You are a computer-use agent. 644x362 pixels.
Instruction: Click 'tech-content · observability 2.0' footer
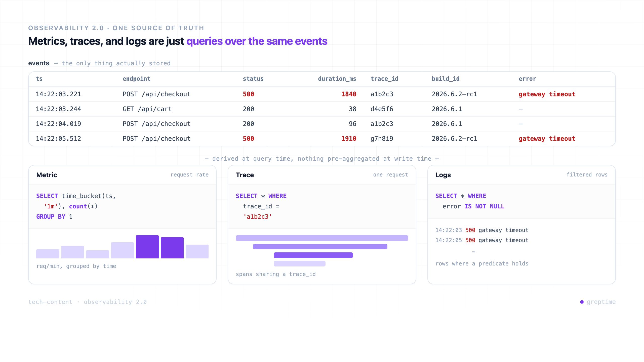(88, 302)
